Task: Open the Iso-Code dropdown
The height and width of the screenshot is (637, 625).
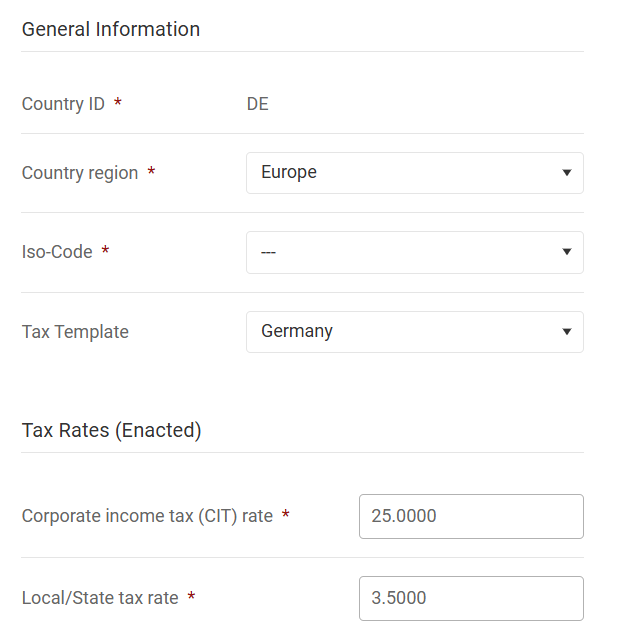Action: (415, 252)
